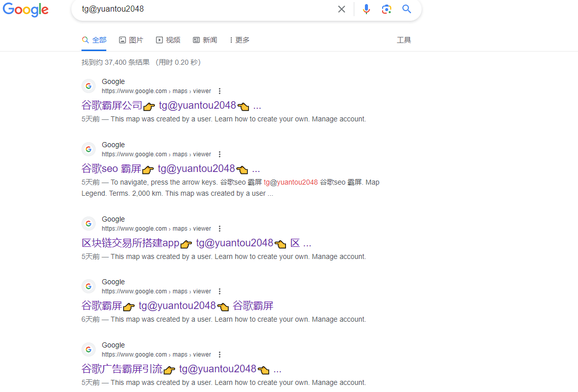
Task: Open the 谷歌广告霸屏引流 result link
Action: tap(181, 369)
